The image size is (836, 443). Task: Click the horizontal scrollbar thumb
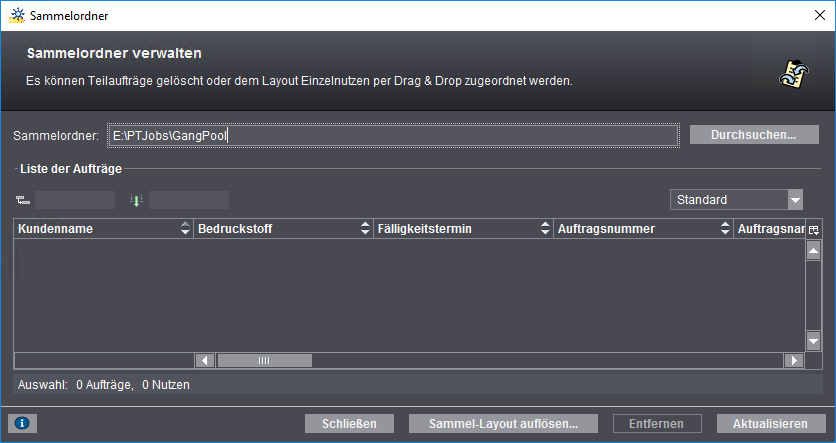264,360
